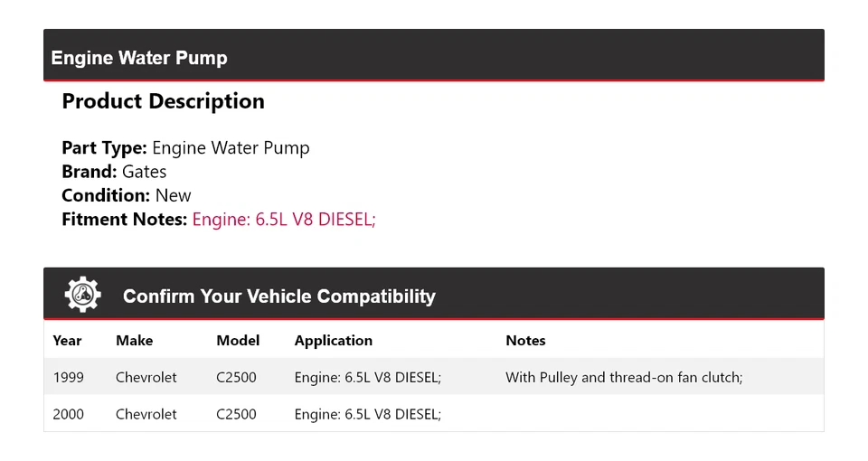Click the Model column header
The width and height of the screenshot is (868, 461).
pos(238,341)
